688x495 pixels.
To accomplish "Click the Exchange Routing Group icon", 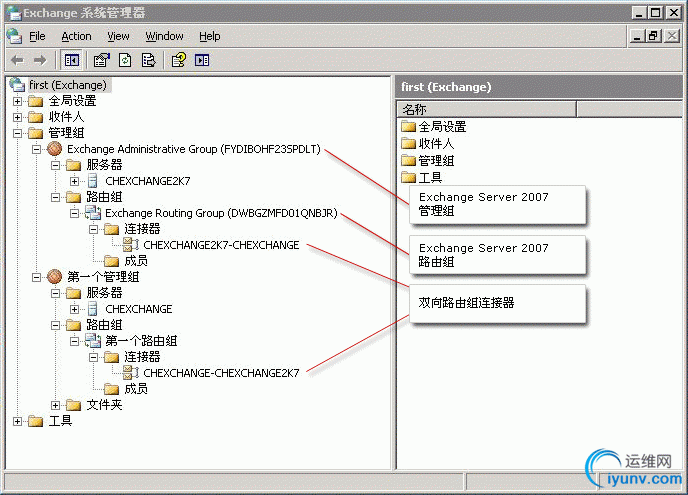I will 93,213.
